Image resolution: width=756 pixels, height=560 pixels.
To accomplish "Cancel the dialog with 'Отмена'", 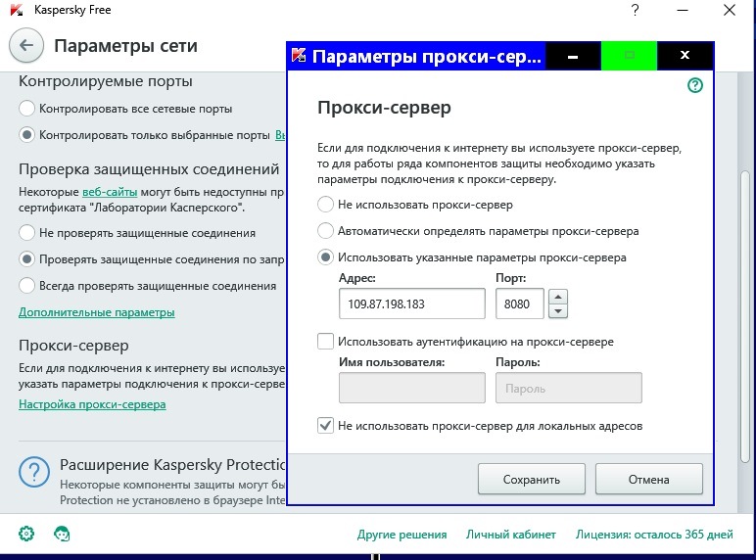I will click(x=648, y=479).
